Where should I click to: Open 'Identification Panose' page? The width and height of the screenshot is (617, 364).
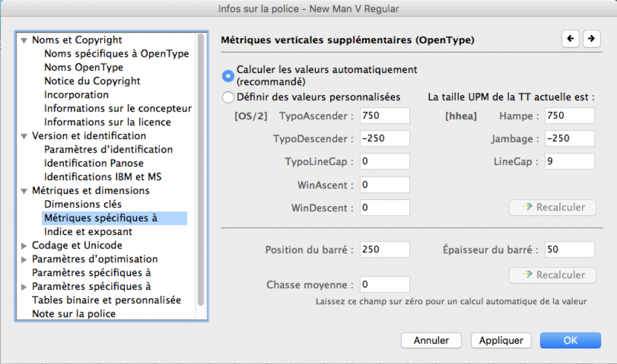coord(93,163)
